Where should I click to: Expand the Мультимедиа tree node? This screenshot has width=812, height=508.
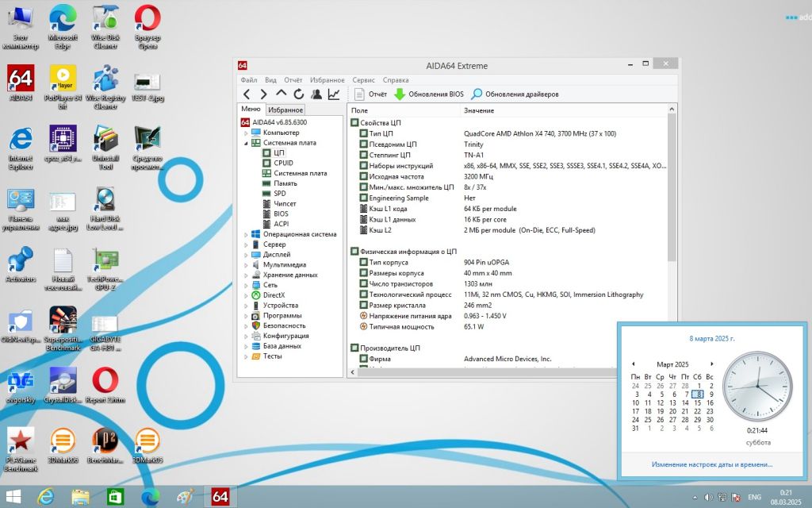tap(246, 265)
